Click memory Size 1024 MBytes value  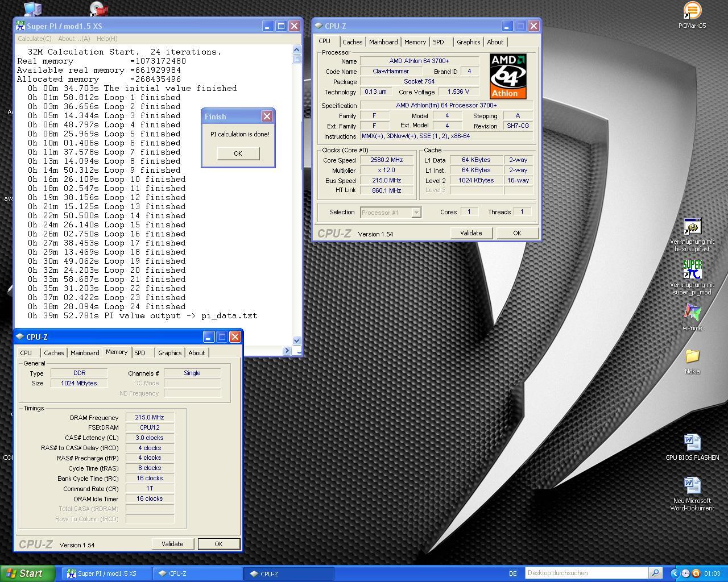pyautogui.click(x=79, y=383)
